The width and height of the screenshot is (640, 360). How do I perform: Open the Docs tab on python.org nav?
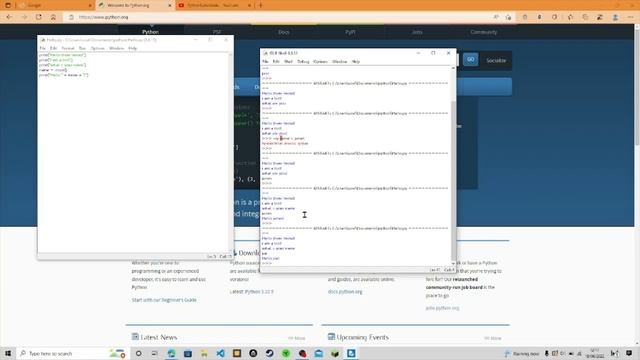pyautogui.click(x=284, y=32)
